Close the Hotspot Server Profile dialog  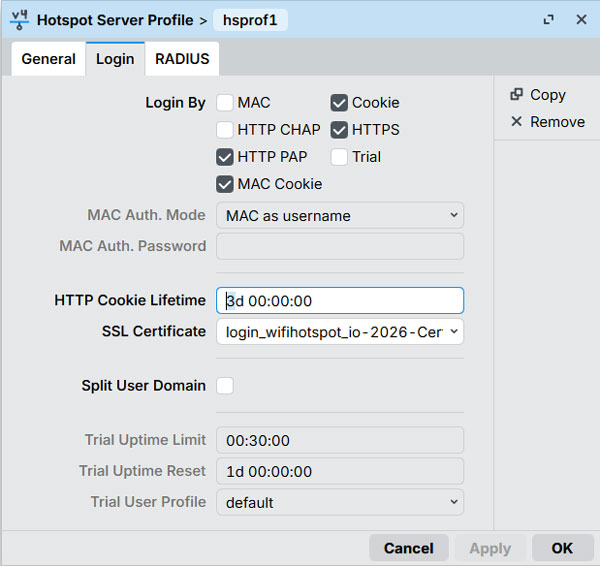click(581, 19)
